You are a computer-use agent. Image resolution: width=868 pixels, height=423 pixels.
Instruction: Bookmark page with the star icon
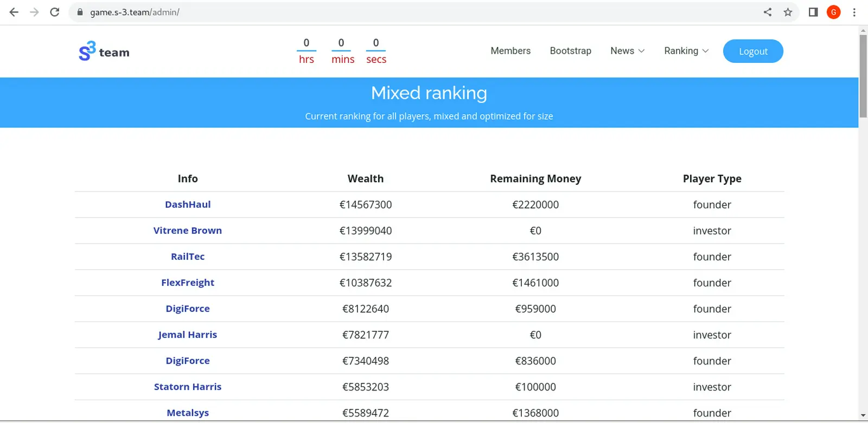coord(788,12)
